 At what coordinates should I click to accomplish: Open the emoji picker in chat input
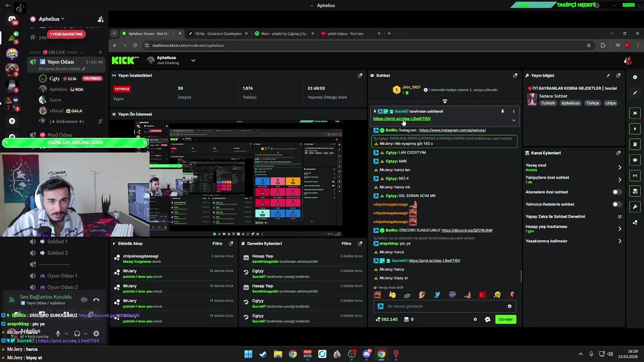point(509,306)
